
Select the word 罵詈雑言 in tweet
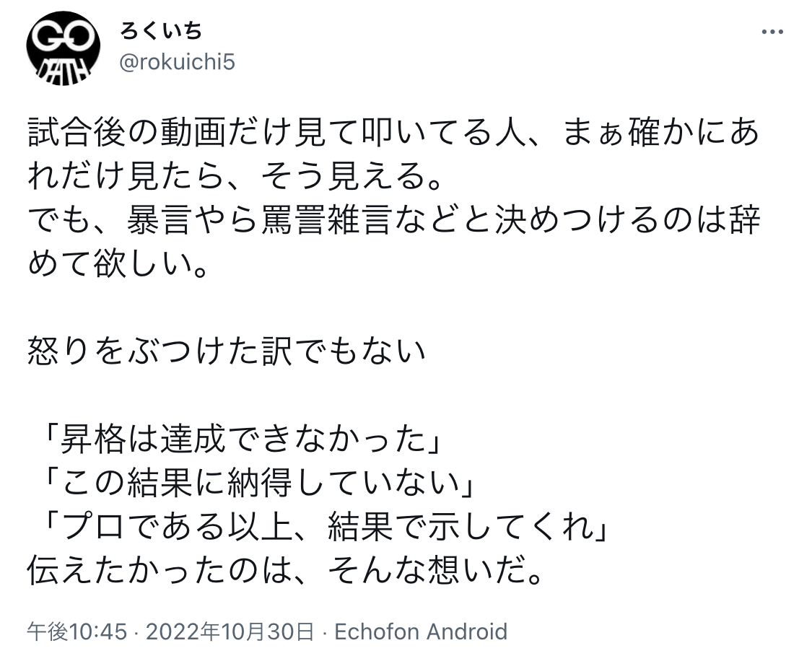pyautogui.click(x=326, y=221)
